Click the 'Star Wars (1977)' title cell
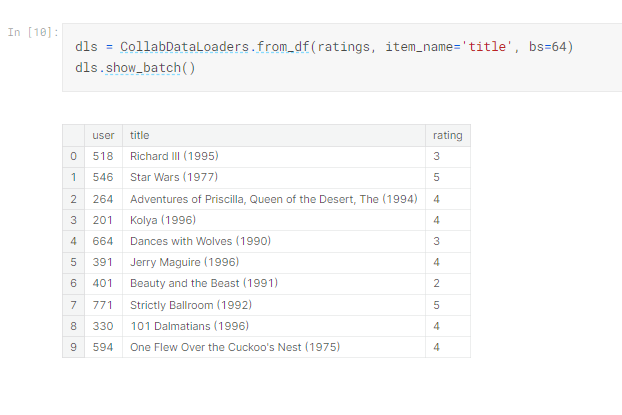The image size is (622, 415). click(173, 177)
